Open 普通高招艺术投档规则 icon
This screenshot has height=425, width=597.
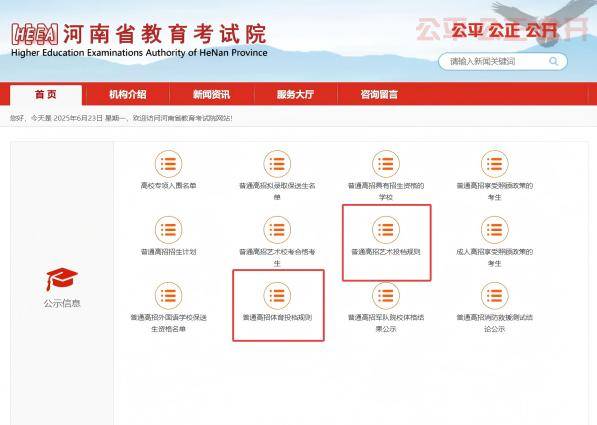pos(386,230)
